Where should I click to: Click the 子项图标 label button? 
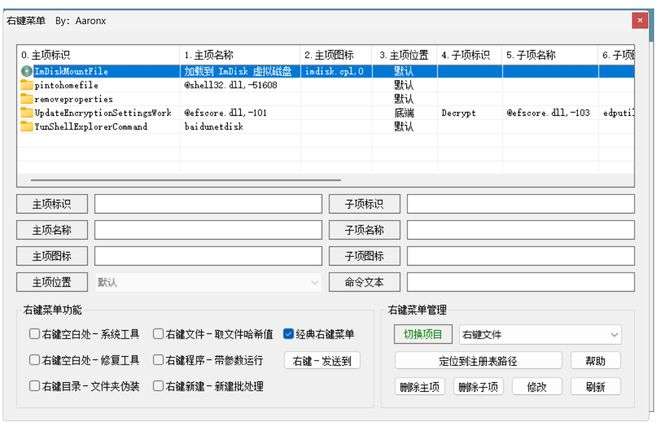[x=365, y=256]
